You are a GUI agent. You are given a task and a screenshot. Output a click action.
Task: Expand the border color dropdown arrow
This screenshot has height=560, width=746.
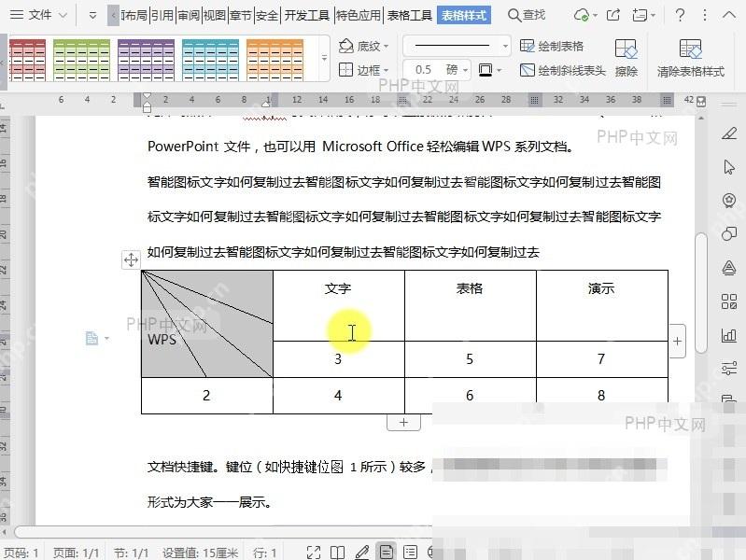[x=500, y=71]
